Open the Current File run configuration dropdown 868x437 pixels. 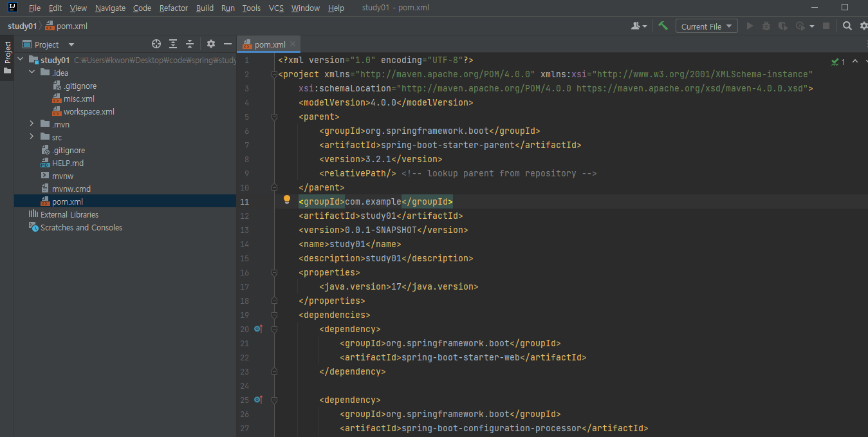(x=706, y=26)
